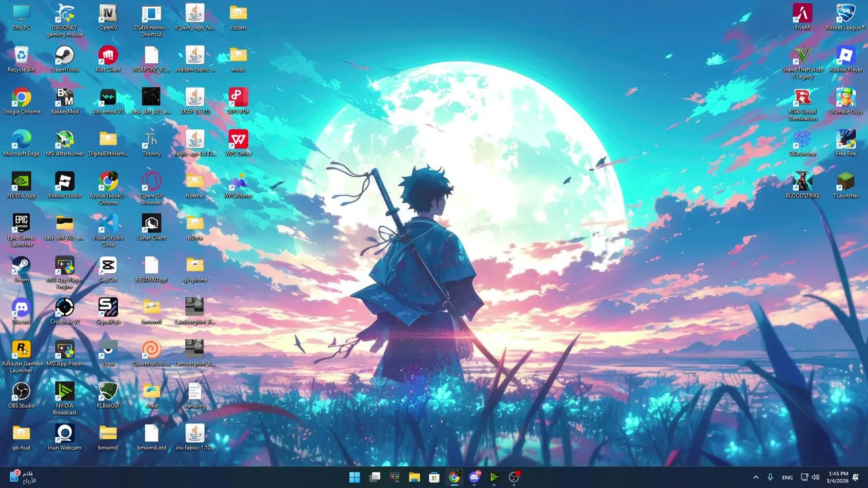Image resolution: width=868 pixels, height=488 pixels.
Task: Select the Rockstar Games Launcher icon
Action: (21, 357)
